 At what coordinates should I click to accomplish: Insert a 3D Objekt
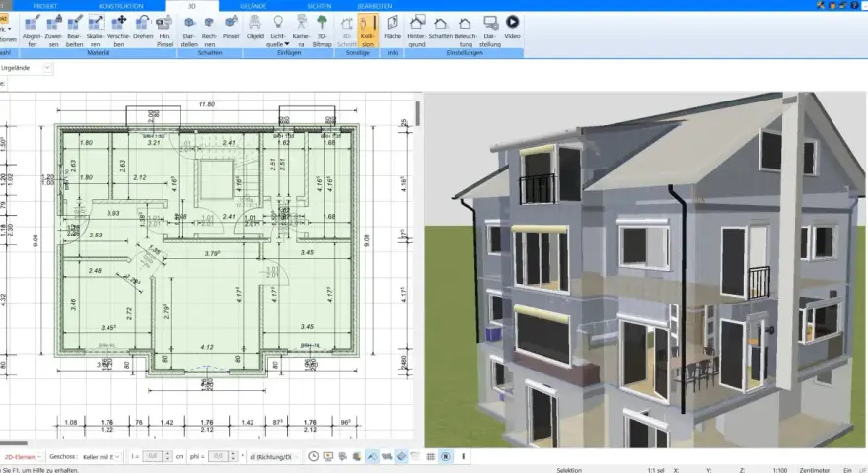click(x=255, y=28)
